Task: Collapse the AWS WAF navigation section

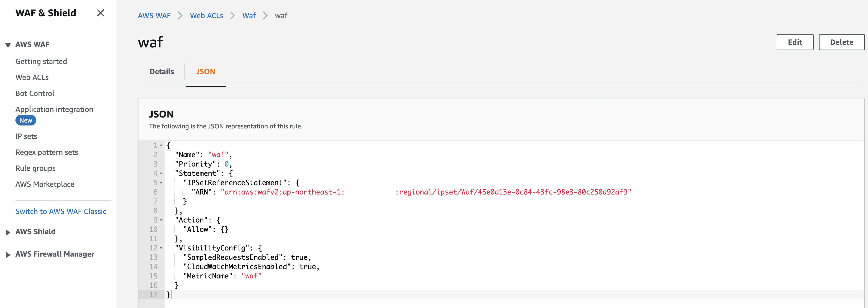Action: coord(8,45)
